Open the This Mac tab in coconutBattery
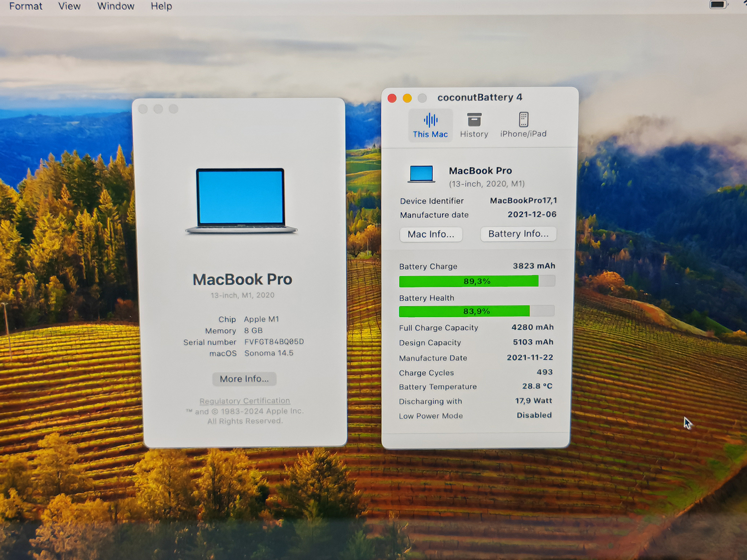This screenshot has width=747, height=560. (x=430, y=126)
